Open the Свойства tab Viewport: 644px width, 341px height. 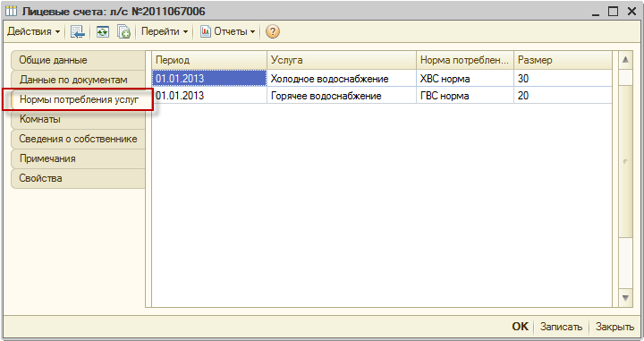point(78,178)
